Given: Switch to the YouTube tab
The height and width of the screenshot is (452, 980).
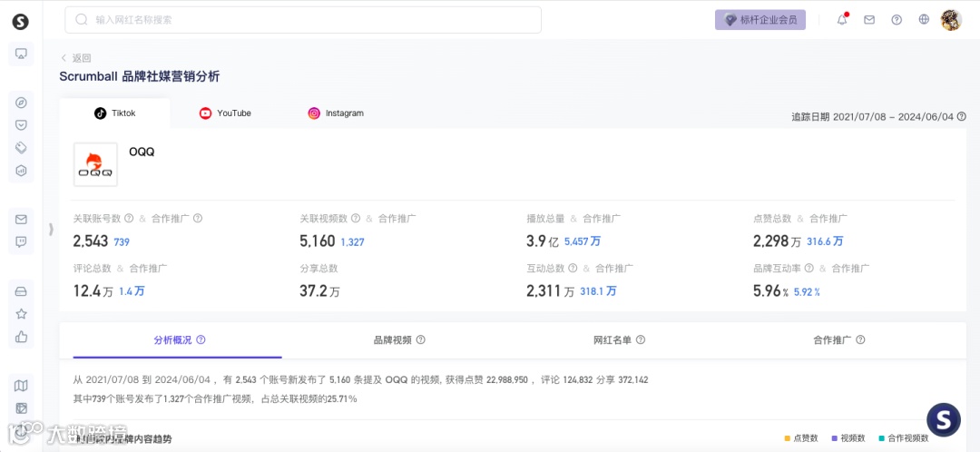Looking at the screenshot, I should (225, 113).
